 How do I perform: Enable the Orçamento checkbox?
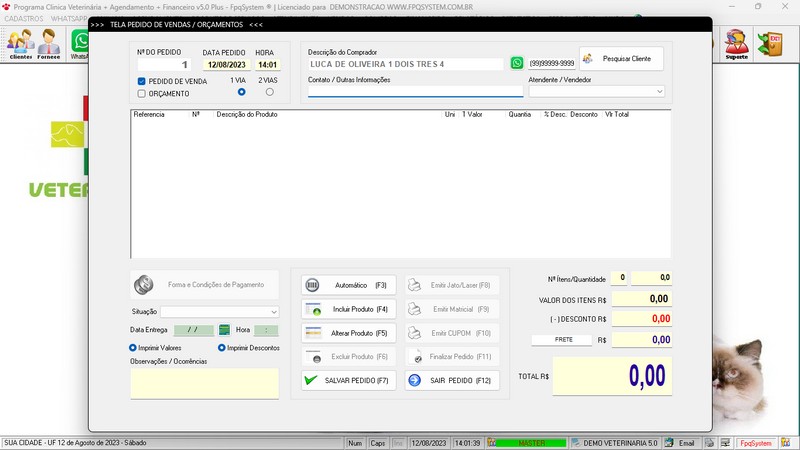tap(141, 93)
